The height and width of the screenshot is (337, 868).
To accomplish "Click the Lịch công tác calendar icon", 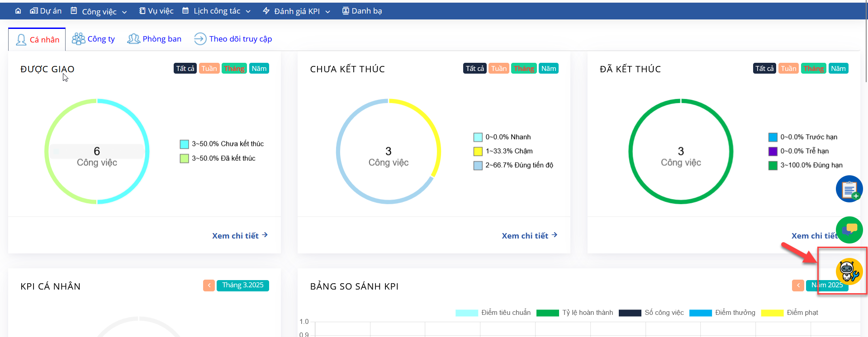I will [185, 11].
